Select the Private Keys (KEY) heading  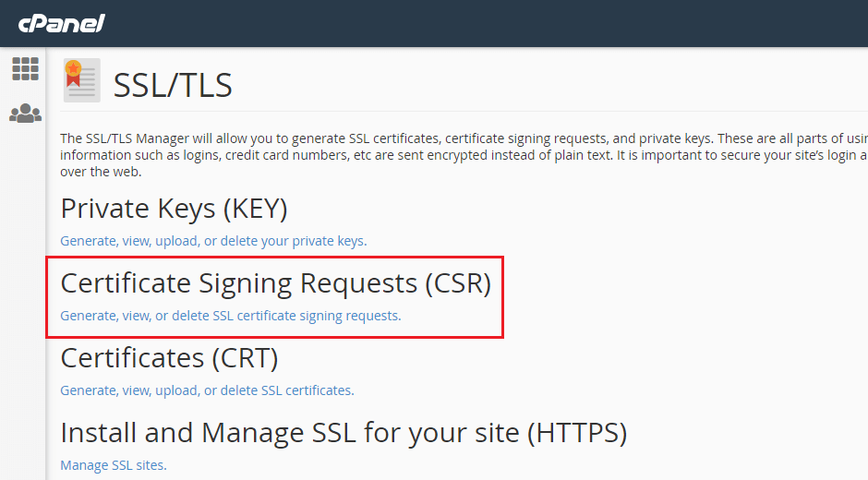[x=174, y=209]
